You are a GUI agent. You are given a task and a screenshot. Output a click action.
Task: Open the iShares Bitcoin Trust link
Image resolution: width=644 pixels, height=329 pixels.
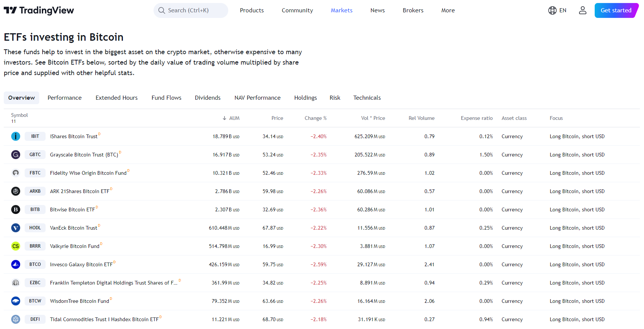click(74, 137)
